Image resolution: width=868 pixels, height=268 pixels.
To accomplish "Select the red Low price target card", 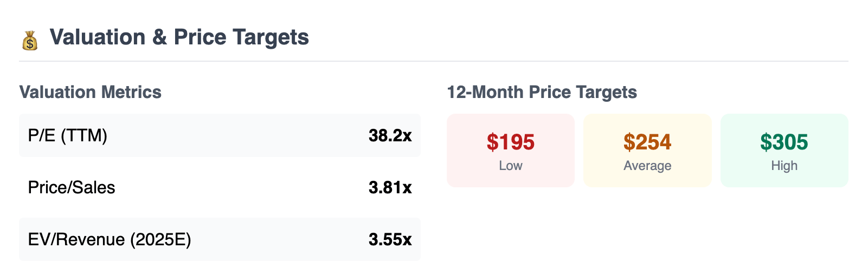I will [511, 151].
